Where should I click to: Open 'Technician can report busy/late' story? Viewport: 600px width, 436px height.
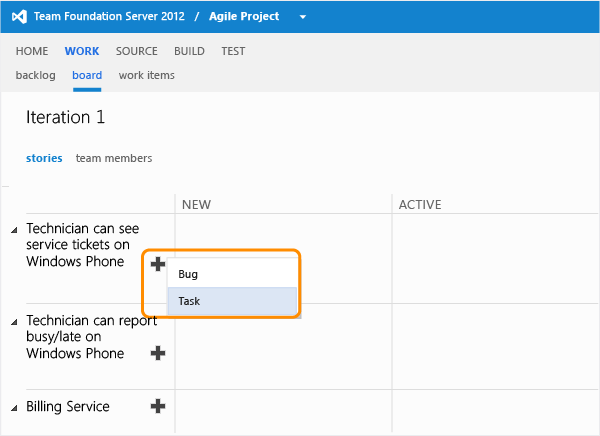(91, 336)
